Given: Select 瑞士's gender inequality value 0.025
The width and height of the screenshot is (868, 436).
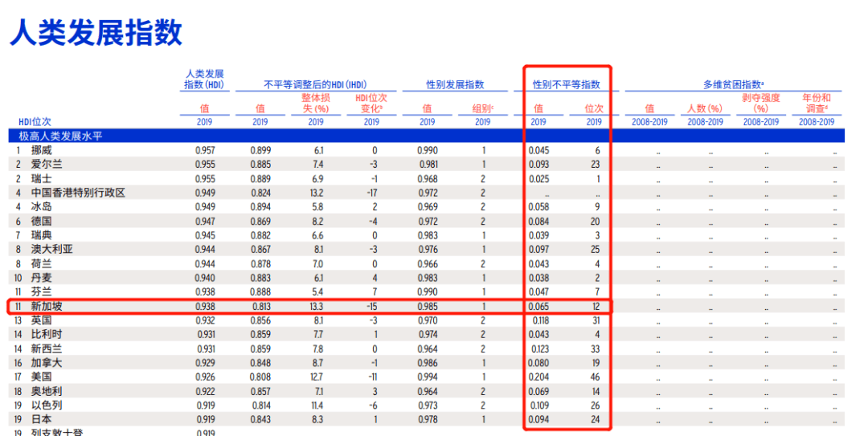Looking at the screenshot, I should coord(540,178).
